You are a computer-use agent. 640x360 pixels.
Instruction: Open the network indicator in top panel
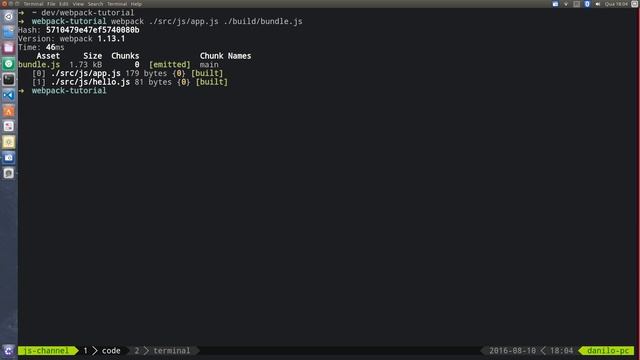[x=566, y=4]
